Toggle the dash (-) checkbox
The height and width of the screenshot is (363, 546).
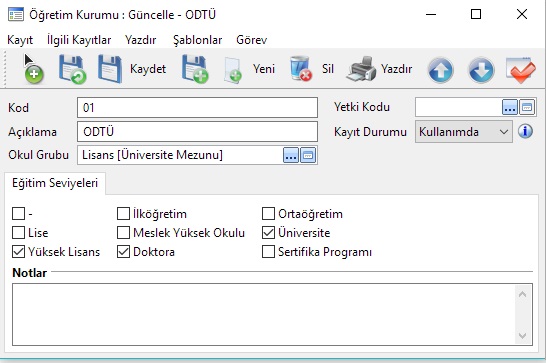tap(18, 214)
